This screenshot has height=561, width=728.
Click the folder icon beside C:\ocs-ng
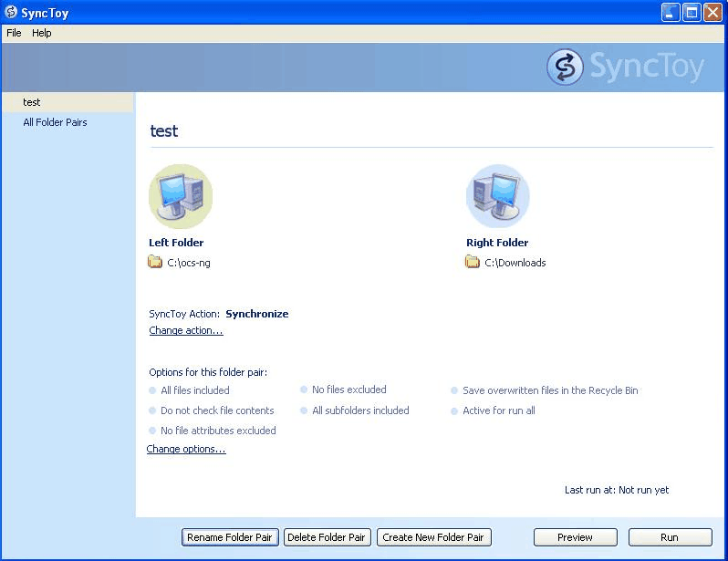(x=155, y=262)
